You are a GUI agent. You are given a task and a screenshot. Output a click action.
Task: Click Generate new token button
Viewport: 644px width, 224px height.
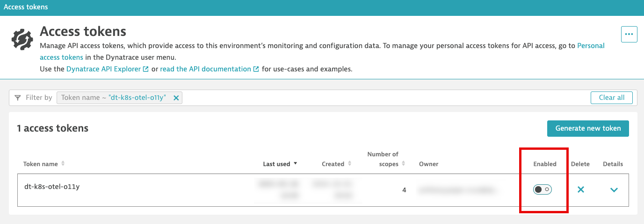click(x=588, y=128)
